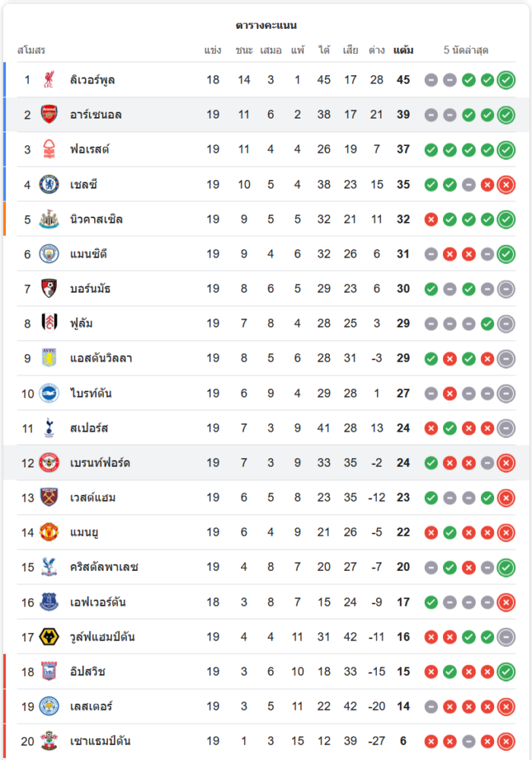This screenshot has width=532, height=760.
Task: Click the 5 นัดล่าสุด column header
Action: [x=466, y=50]
